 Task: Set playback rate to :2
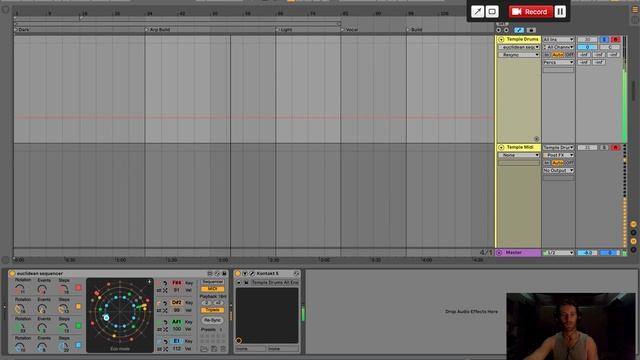pos(206,303)
